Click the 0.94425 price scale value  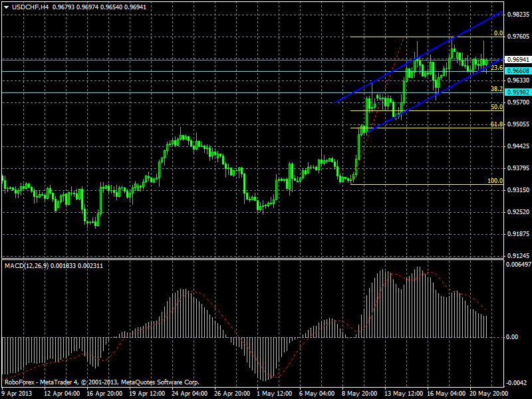519,146
